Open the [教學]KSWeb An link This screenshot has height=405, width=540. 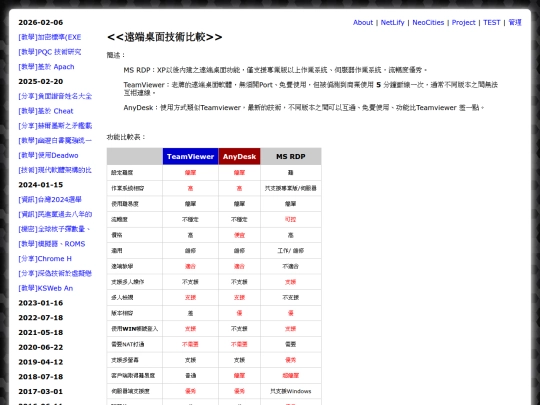point(45,288)
